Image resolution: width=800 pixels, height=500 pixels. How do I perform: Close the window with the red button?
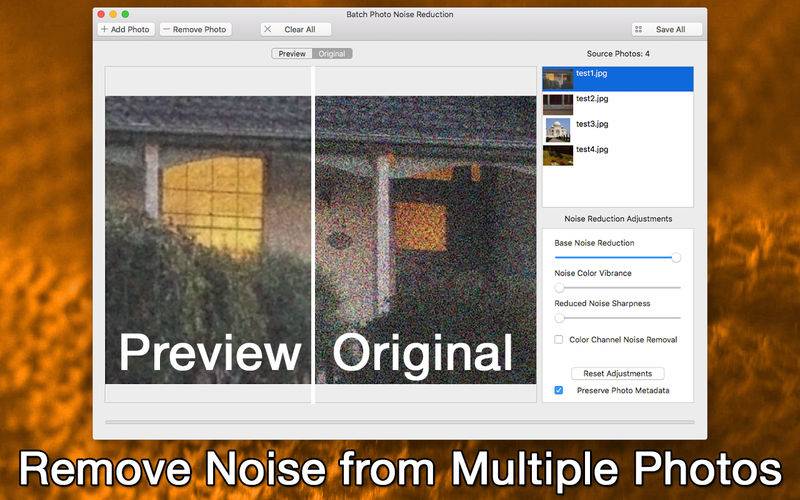coord(101,14)
